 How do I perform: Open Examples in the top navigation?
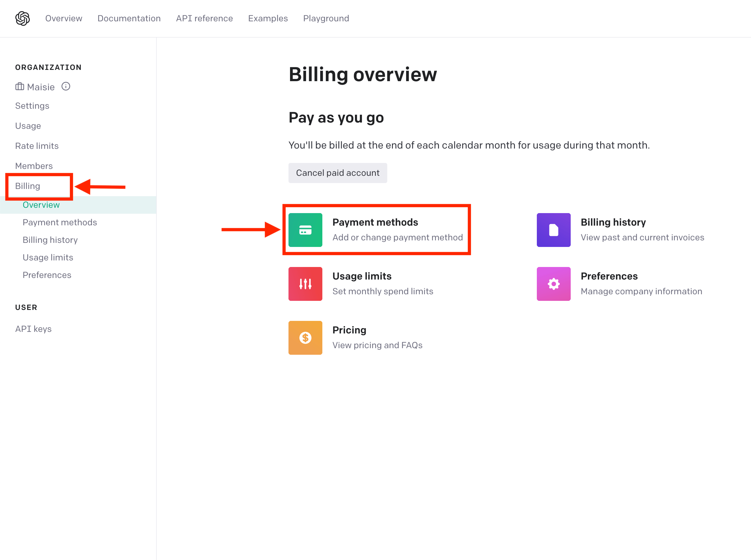[268, 18]
